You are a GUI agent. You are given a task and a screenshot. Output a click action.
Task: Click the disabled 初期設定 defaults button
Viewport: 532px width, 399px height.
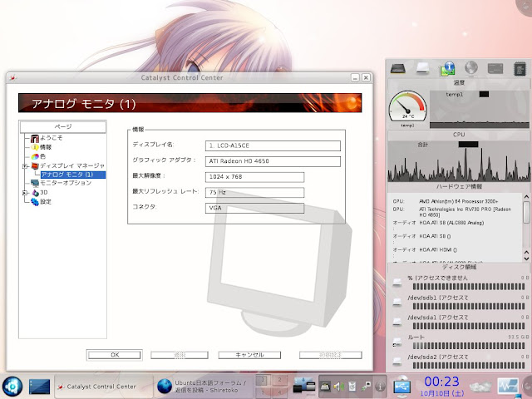(331, 355)
